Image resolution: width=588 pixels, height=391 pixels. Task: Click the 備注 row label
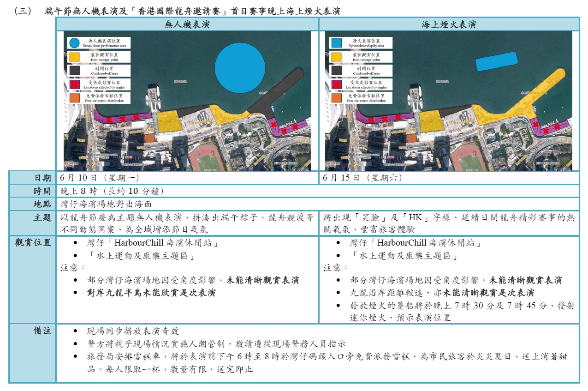tap(42, 331)
